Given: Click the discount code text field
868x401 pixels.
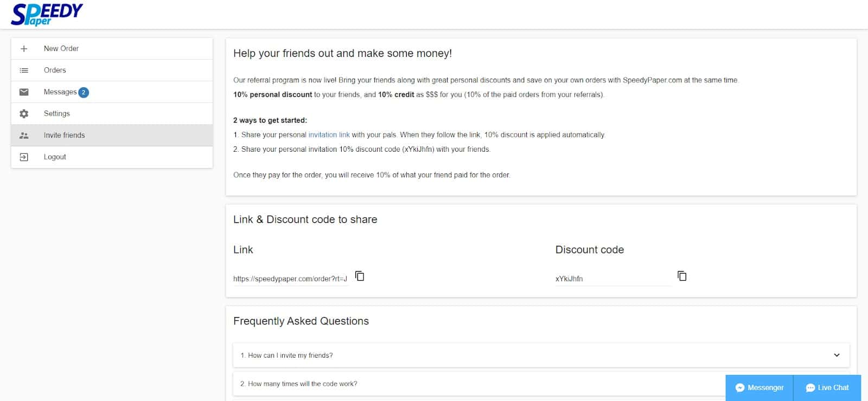Looking at the screenshot, I should click(613, 279).
